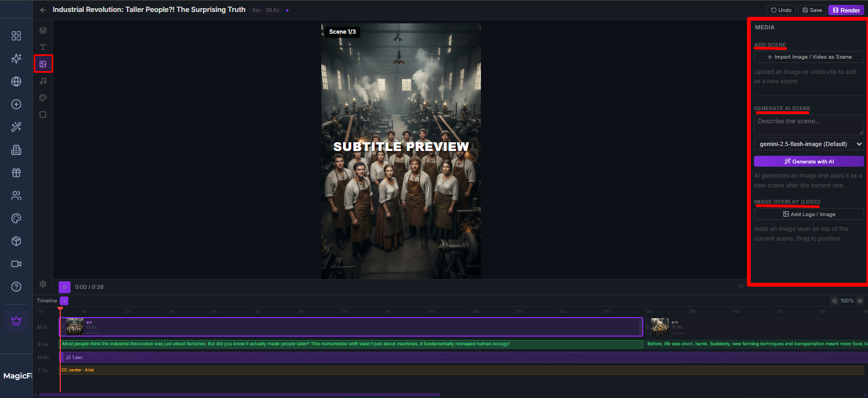Screen dimensions: 868x398
Task: Open the style palette tool in editor toolbar
Action: pyautogui.click(x=43, y=98)
